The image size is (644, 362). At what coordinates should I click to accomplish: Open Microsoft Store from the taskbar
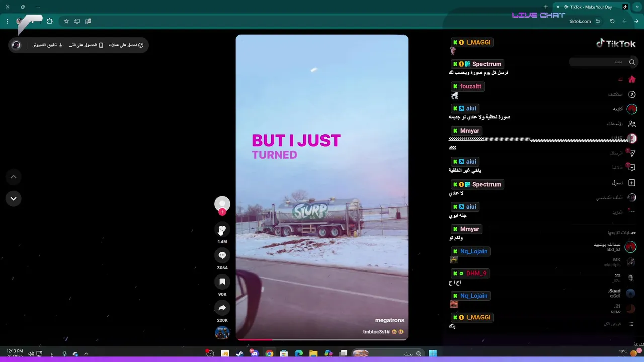point(284,353)
